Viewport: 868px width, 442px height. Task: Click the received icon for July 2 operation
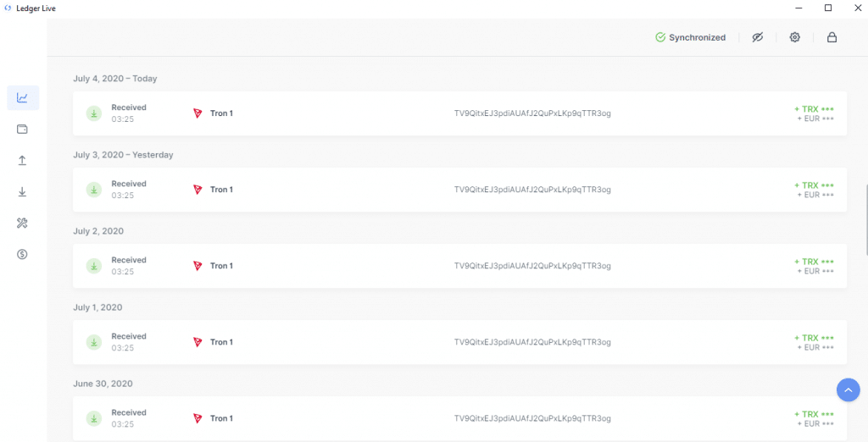94,266
